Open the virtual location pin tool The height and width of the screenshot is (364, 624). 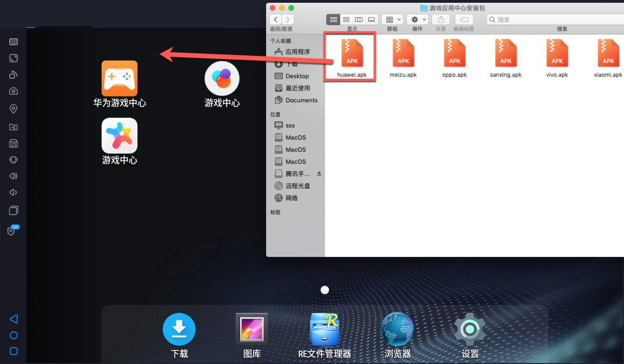click(14, 109)
